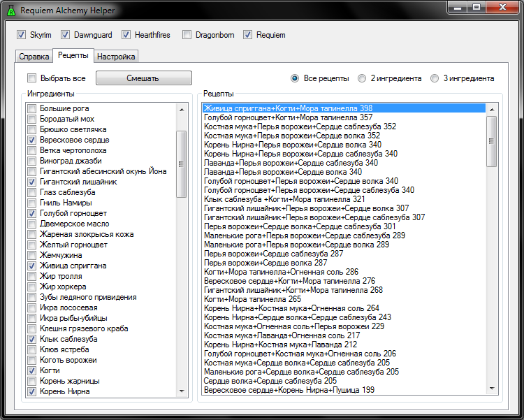The width and height of the screenshot is (524, 420).
Task: Click the recipes list scrollbar thumb
Action: (491, 140)
